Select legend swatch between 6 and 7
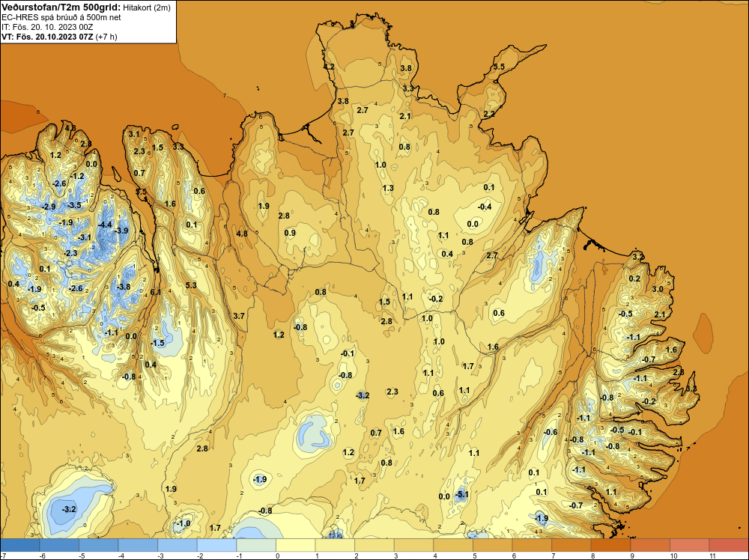The height and width of the screenshot is (560, 749). 532,545
